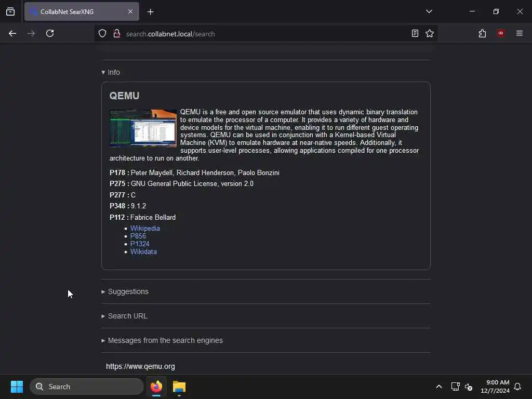Click the forward navigation arrow
The height and width of the screenshot is (399, 532).
31,33
